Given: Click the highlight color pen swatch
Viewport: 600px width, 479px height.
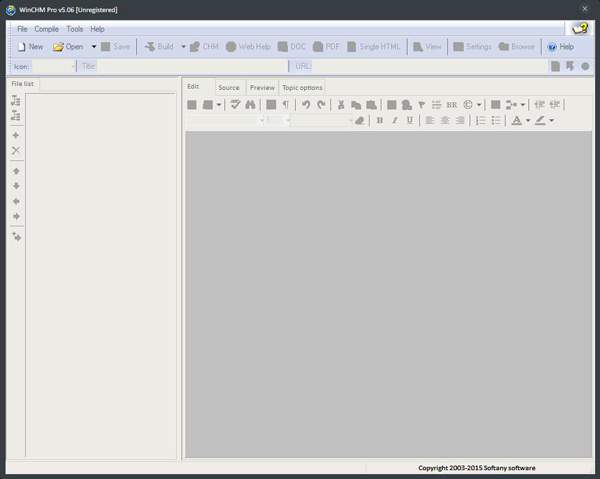Looking at the screenshot, I should click(x=540, y=121).
